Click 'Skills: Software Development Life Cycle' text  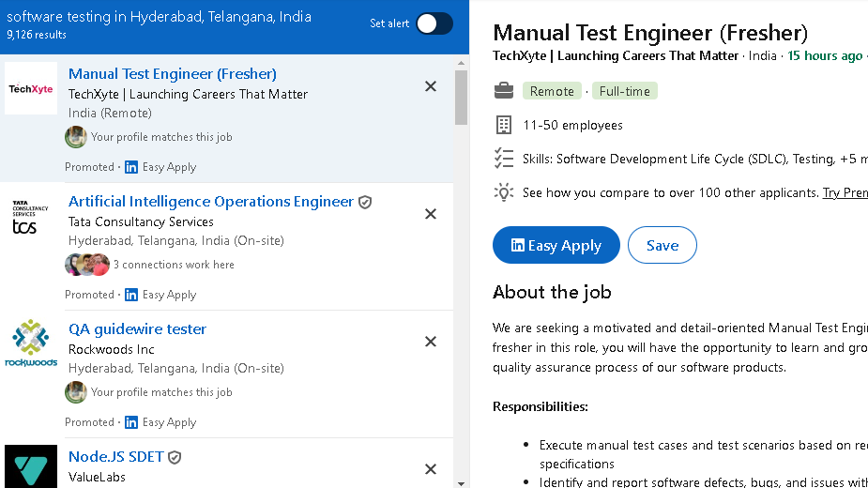point(695,159)
